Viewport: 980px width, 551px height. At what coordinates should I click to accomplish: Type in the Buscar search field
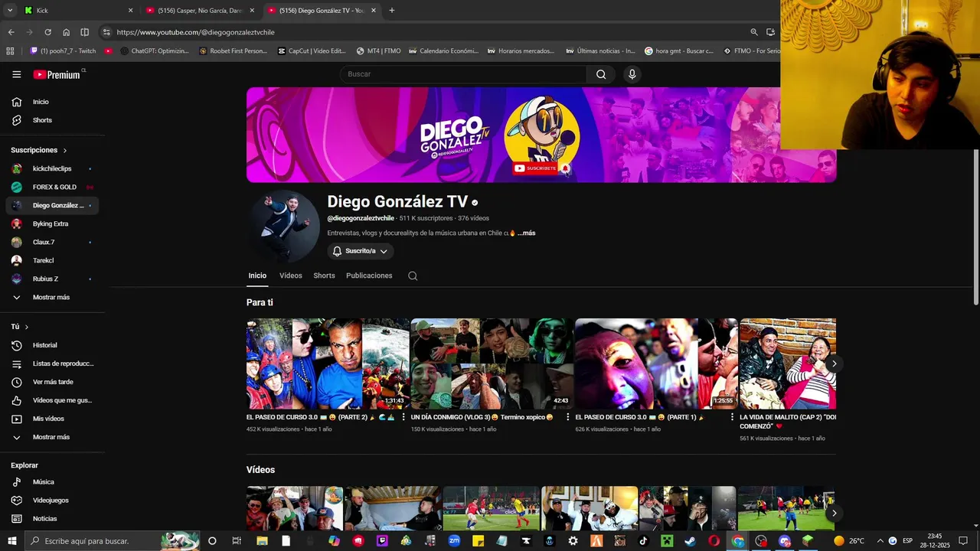point(464,74)
